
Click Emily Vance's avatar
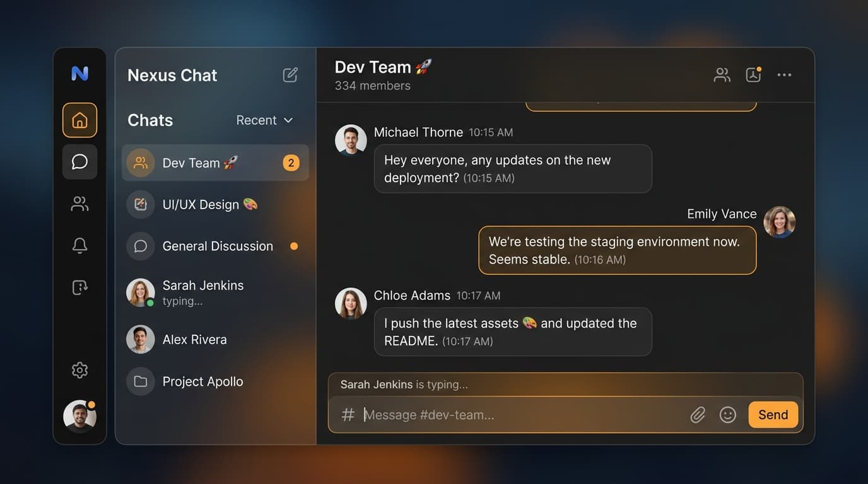click(780, 222)
